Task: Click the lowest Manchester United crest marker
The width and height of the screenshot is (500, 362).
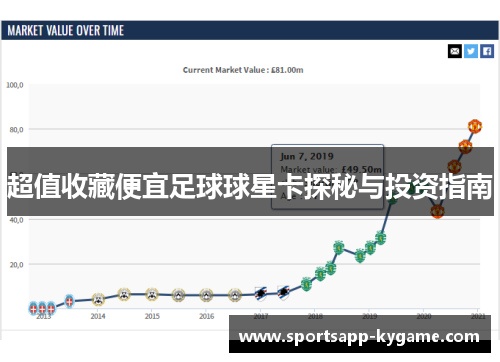Action: tap(437, 211)
